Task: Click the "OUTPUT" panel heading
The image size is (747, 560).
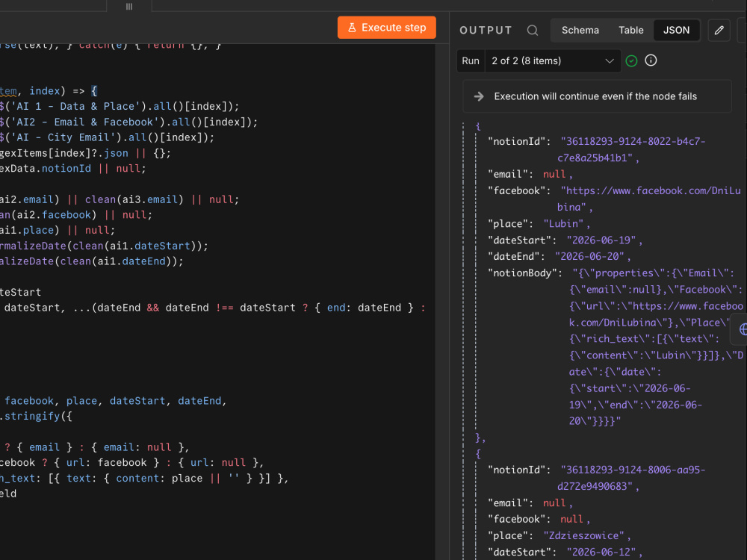Action: tap(486, 31)
